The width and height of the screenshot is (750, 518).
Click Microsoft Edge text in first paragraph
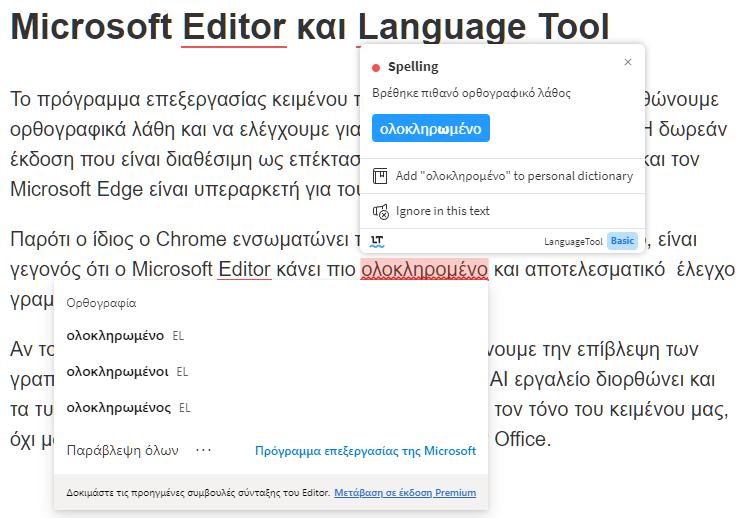click(77, 189)
